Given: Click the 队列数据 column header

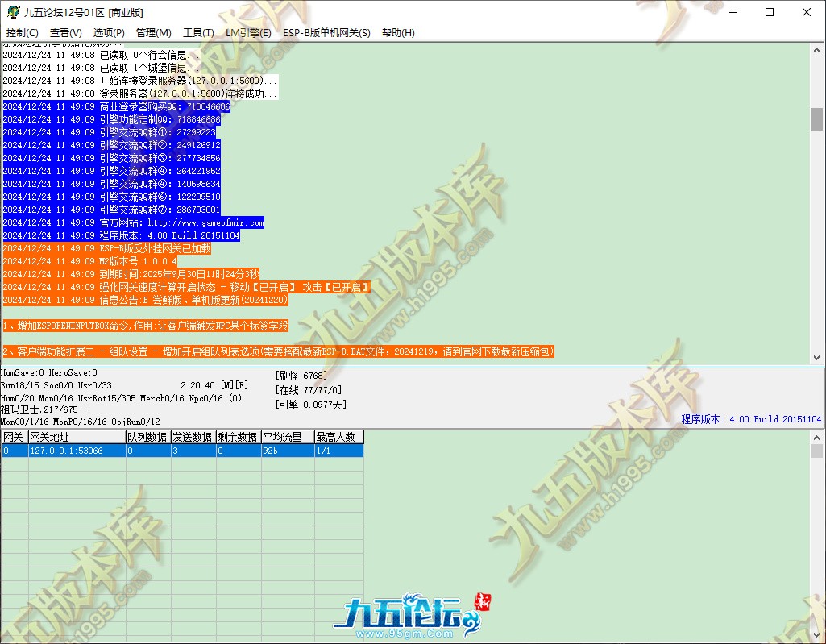Looking at the screenshot, I should (x=147, y=437).
